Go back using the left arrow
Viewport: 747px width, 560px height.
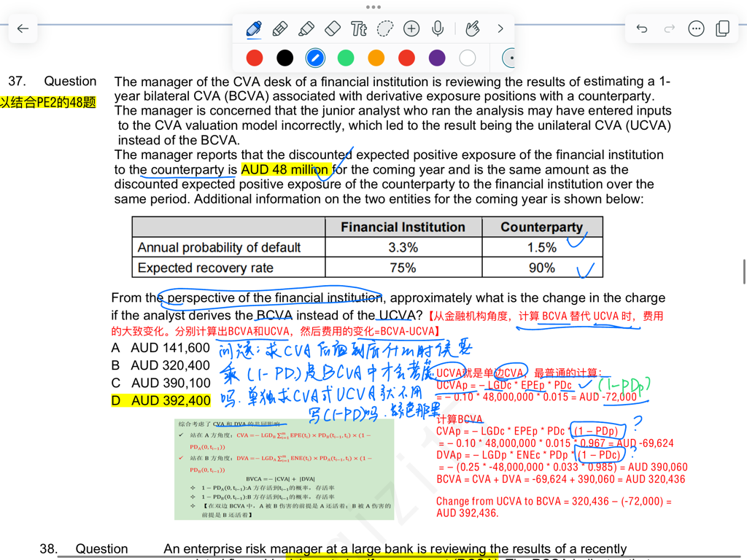click(x=23, y=28)
